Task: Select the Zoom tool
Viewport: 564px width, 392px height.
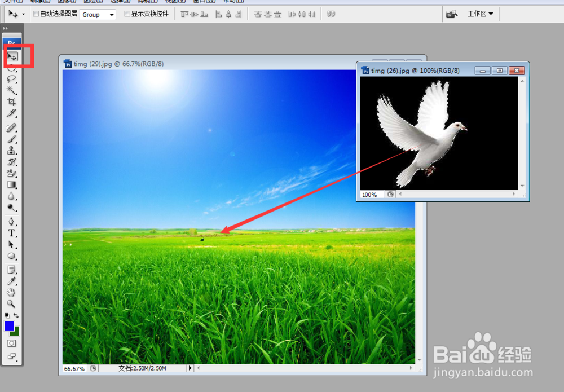Action: [11, 304]
